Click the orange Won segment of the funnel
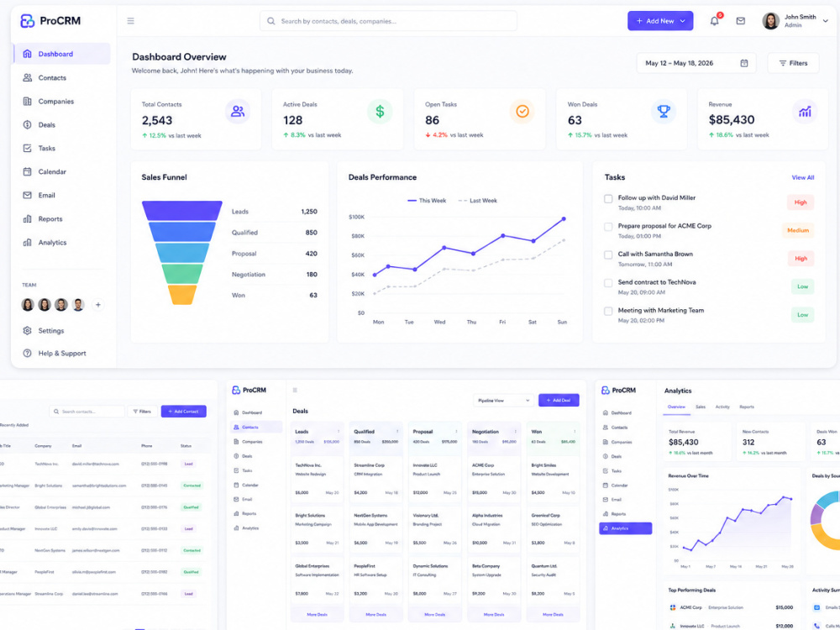Image resolution: width=840 pixels, height=630 pixels. [x=182, y=295]
